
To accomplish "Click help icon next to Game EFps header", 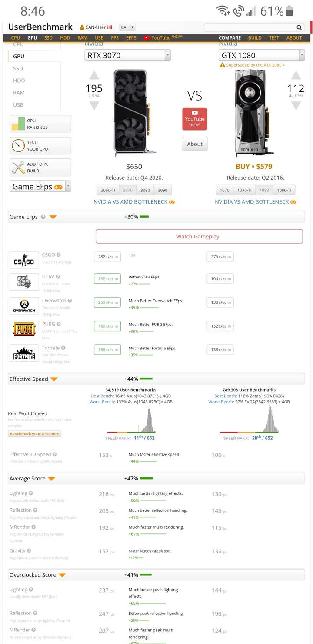I will tap(43, 217).
